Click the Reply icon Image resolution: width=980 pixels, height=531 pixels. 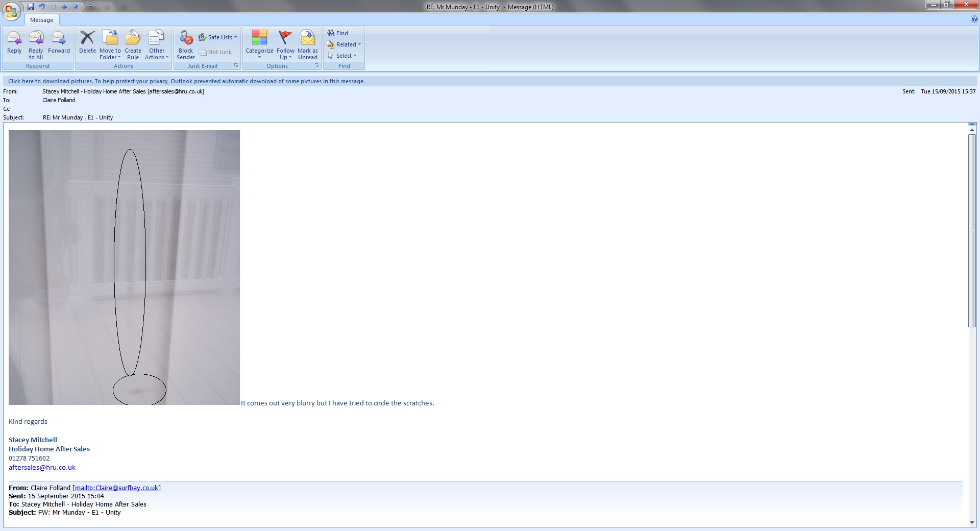coord(14,43)
